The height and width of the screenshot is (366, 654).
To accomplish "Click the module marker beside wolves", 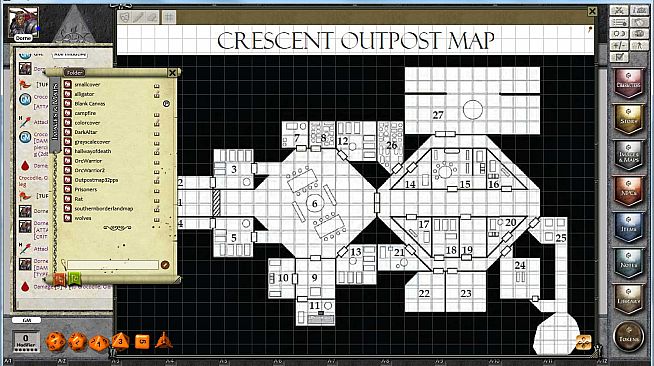I will [157, 220].
